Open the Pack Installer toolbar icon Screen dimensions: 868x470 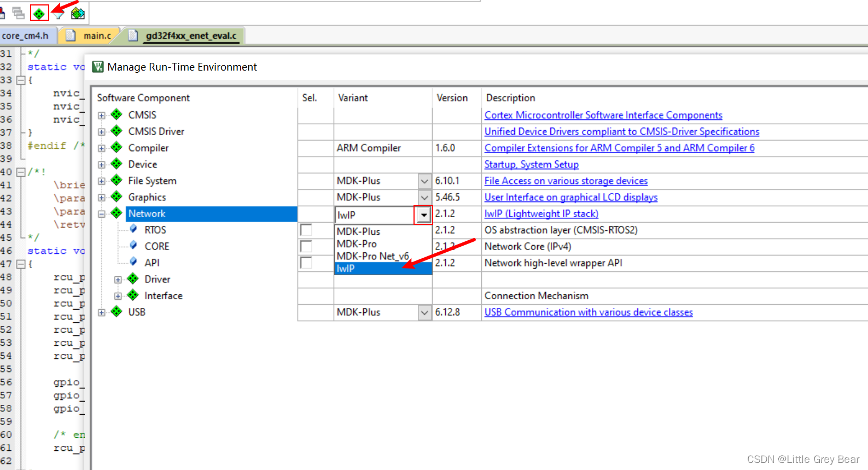pos(78,13)
